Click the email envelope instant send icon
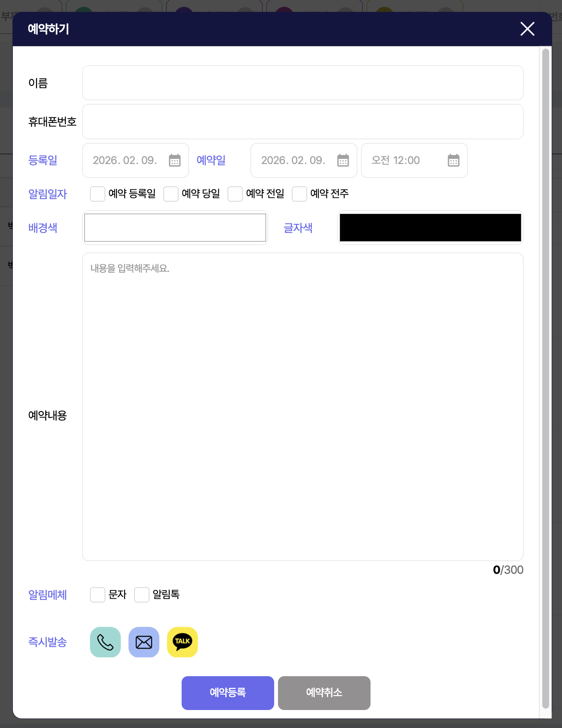 [144, 642]
